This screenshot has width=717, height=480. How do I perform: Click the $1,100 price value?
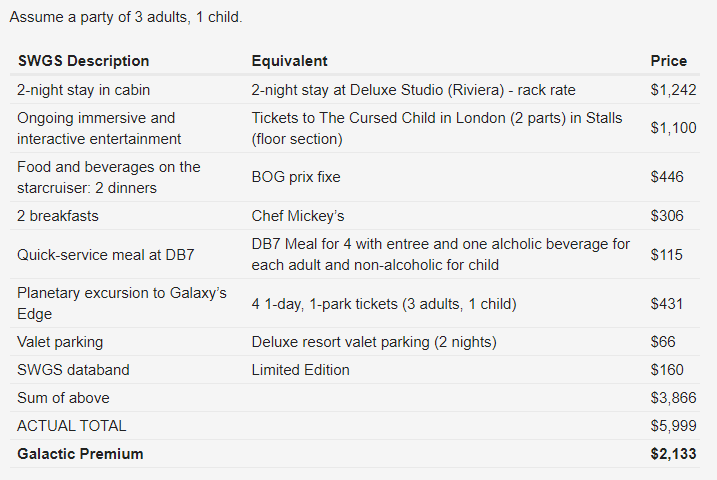pos(673,128)
